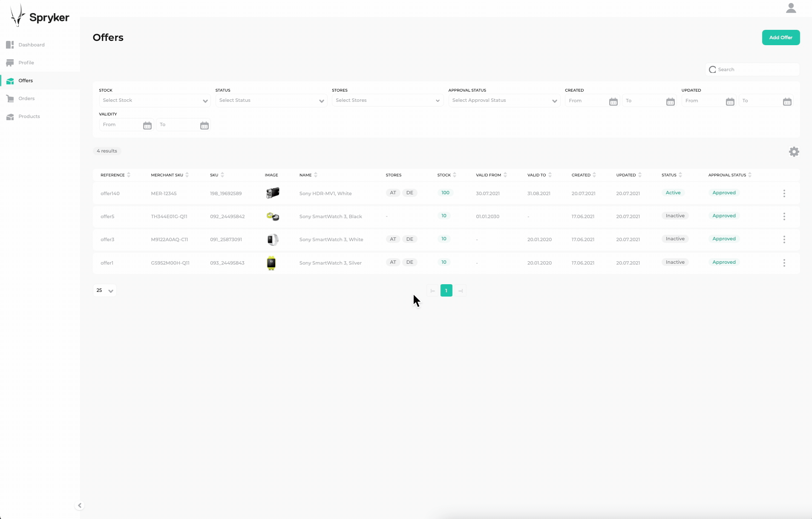
Task: Click SKU 091_25873091 cell
Action: click(226, 239)
